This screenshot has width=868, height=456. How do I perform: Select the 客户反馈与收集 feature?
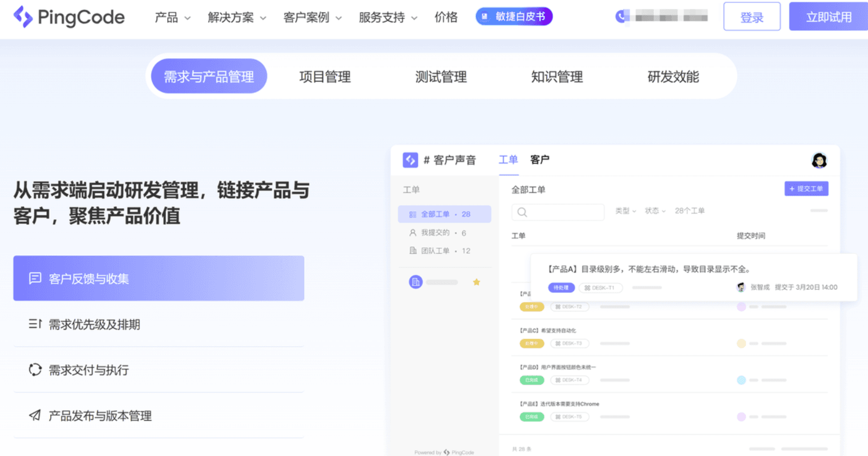tap(159, 279)
